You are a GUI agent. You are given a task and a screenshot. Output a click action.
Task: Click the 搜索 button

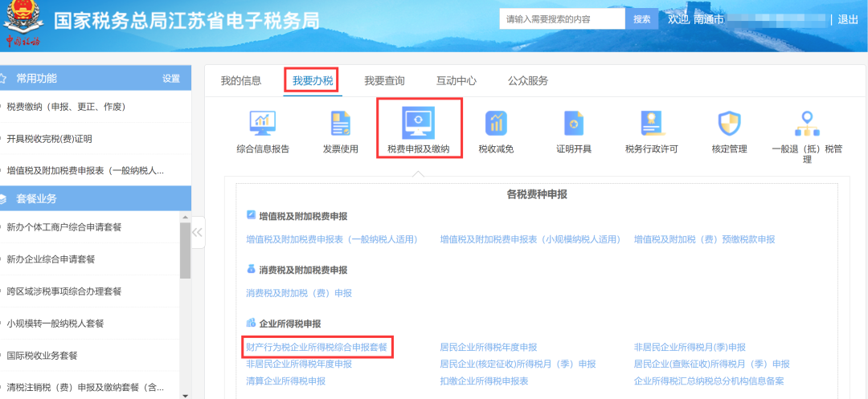pyautogui.click(x=642, y=18)
